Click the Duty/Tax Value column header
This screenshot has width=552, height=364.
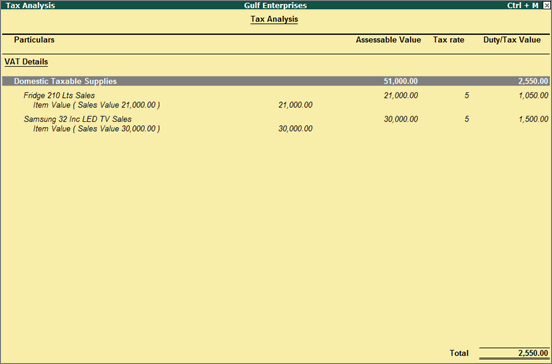512,40
